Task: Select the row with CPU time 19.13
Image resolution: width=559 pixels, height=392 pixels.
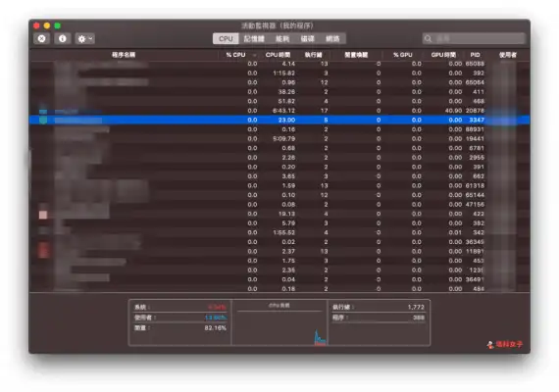Action: click(279, 214)
